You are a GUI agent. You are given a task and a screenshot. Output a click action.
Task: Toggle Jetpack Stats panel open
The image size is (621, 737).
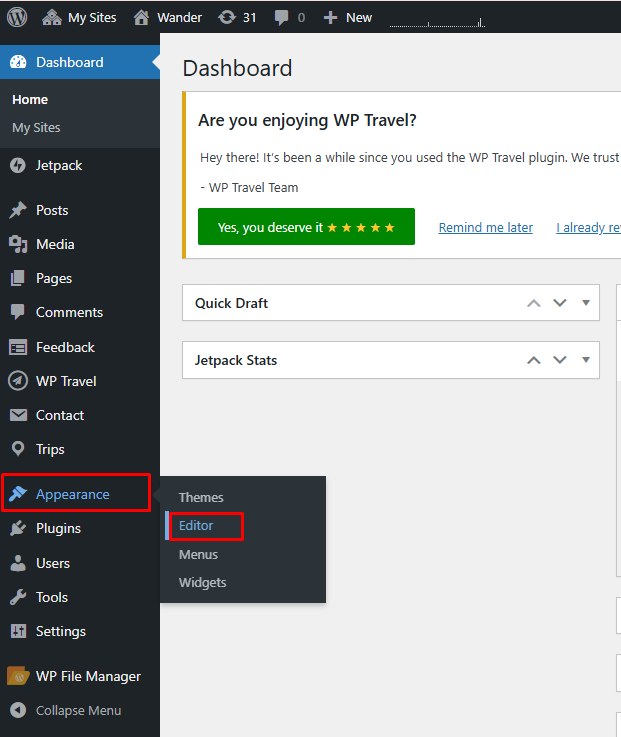pyautogui.click(x=586, y=360)
